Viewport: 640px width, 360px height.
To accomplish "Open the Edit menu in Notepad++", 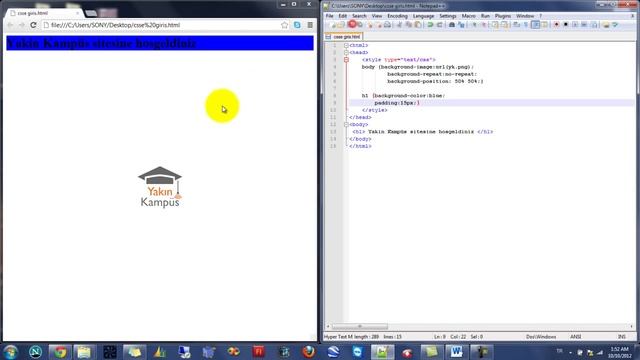I will [342, 16].
